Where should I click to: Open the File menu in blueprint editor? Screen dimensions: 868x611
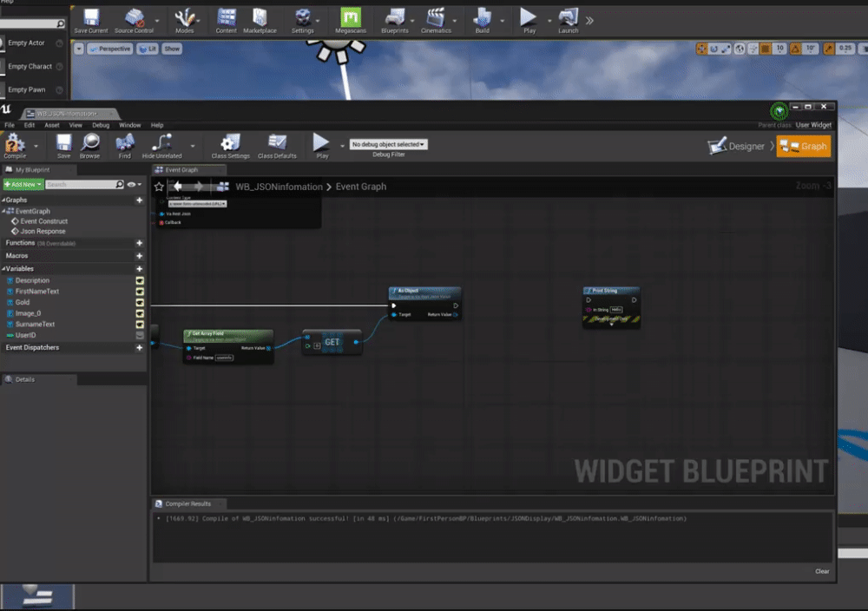[x=10, y=125]
